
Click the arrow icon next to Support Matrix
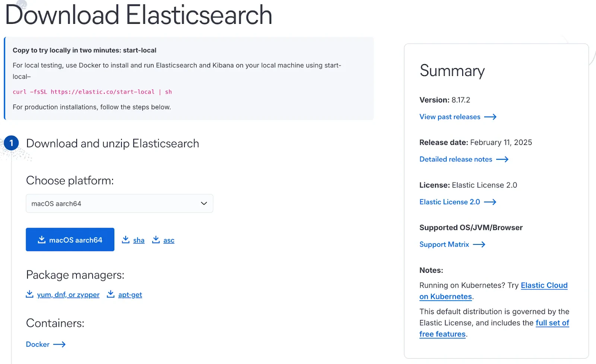[479, 244]
